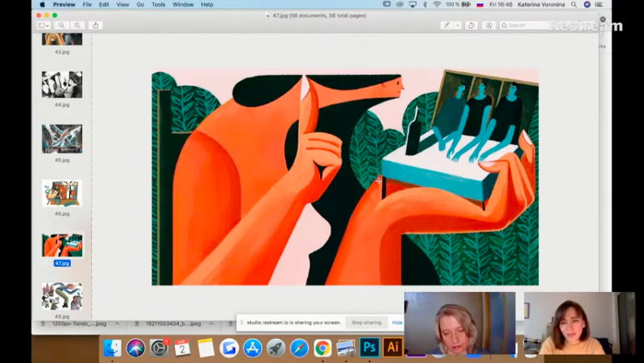Viewport: 644px width, 363px height.
Task: Click the Share toolbar icon
Action: 96,26
